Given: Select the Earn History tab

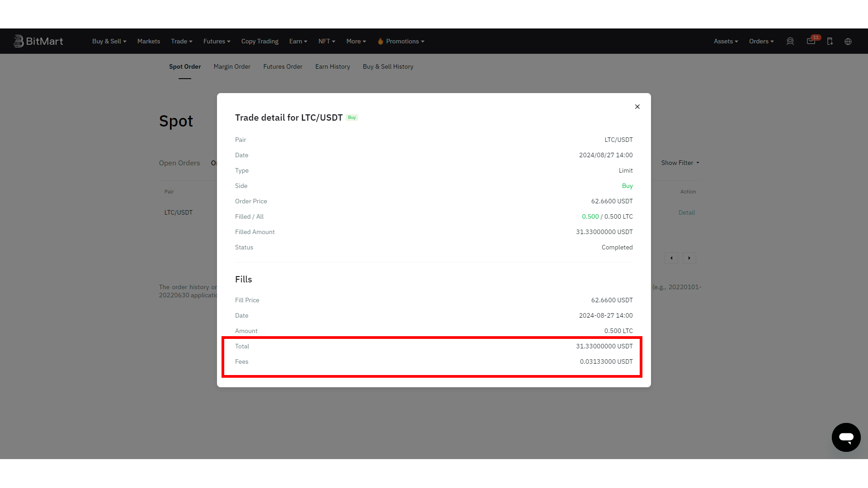Looking at the screenshot, I should tap(333, 66).
